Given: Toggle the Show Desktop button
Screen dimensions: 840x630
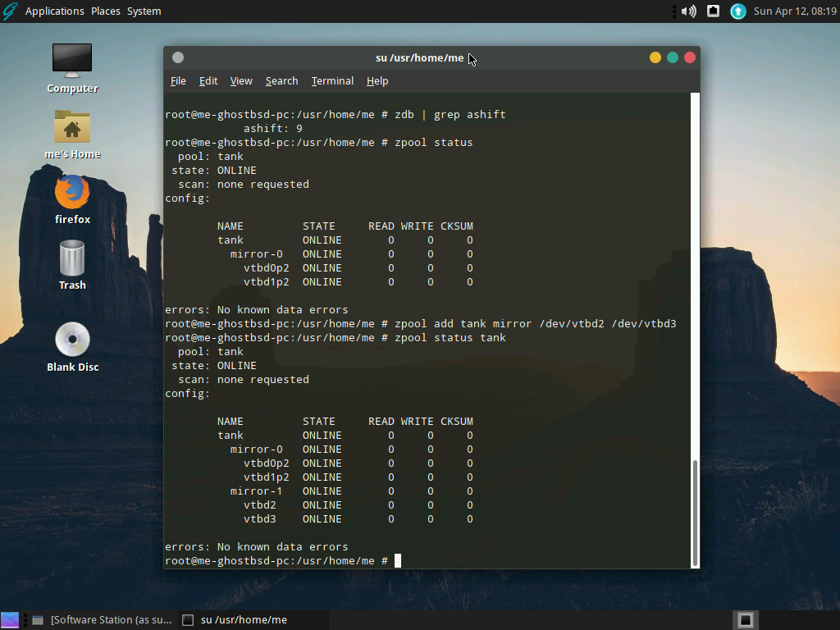Looking at the screenshot, I should click(745, 619).
